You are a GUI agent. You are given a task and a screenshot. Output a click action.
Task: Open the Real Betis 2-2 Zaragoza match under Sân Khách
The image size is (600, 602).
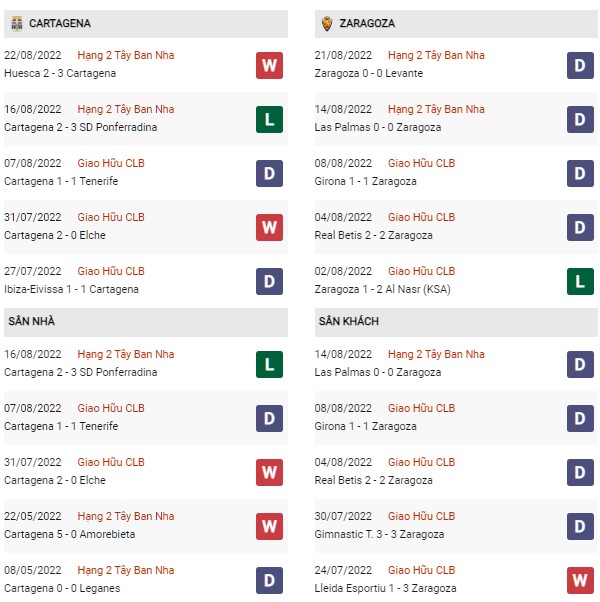coord(373,480)
